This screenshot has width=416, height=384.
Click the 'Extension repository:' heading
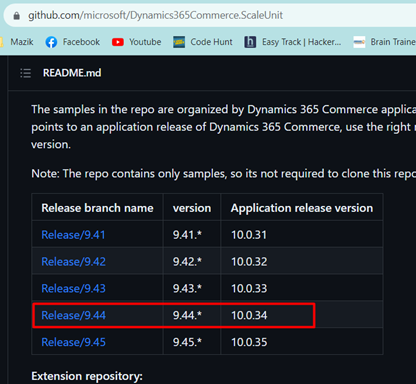pyautogui.click(x=87, y=376)
